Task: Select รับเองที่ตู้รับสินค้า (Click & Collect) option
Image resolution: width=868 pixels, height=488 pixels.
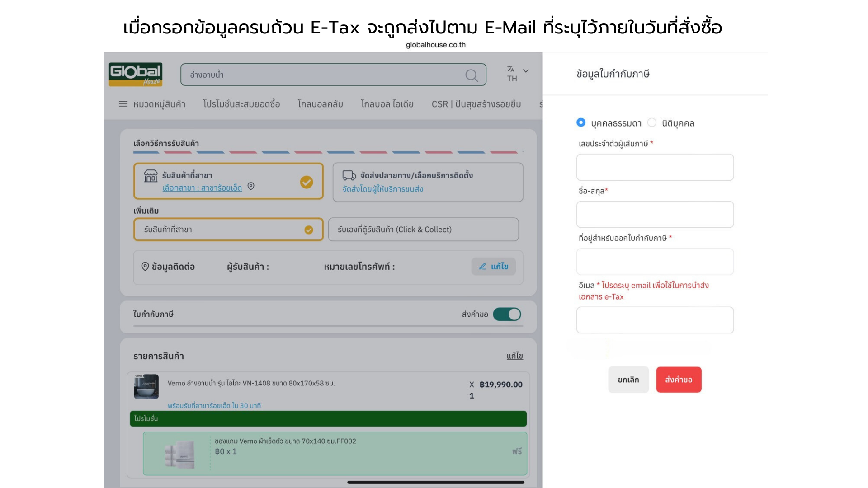Action: coord(423,230)
